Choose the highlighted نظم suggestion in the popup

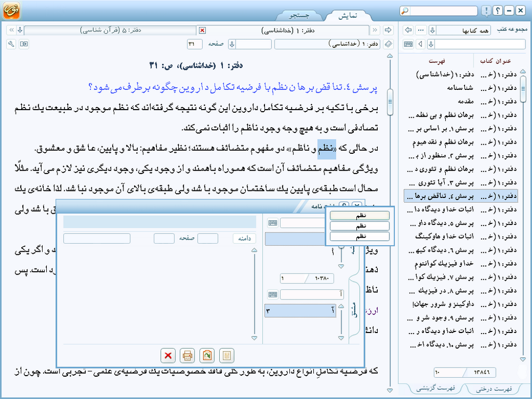360,215
